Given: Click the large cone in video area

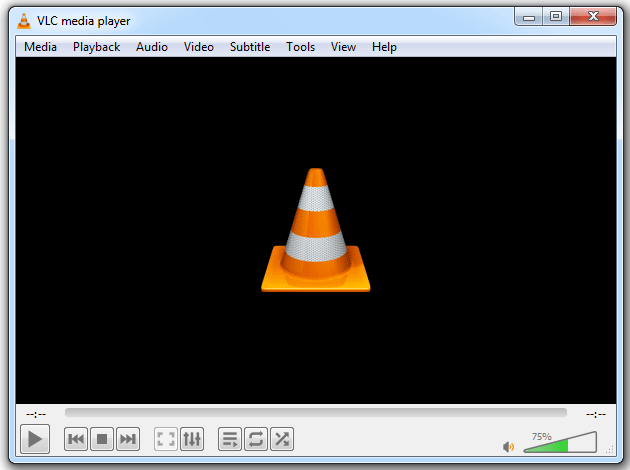Looking at the screenshot, I should click(316, 230).
